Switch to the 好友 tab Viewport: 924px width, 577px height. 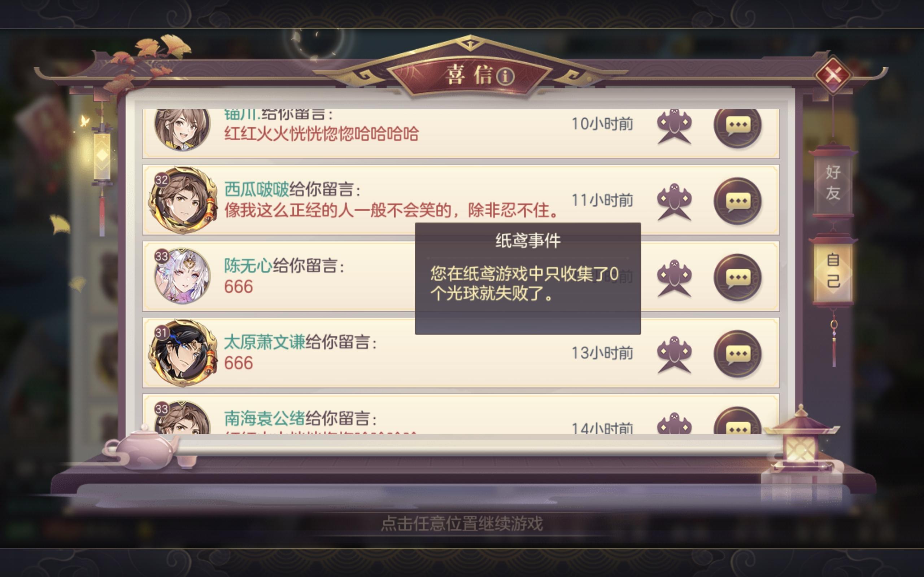click(x=833, y=183)
